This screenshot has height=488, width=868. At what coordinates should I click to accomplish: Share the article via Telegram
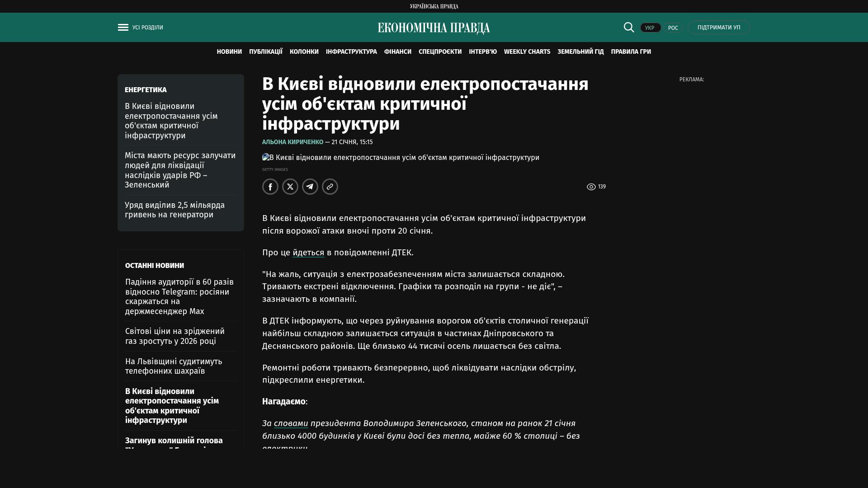pyautogui.click(x=310, y=187)
